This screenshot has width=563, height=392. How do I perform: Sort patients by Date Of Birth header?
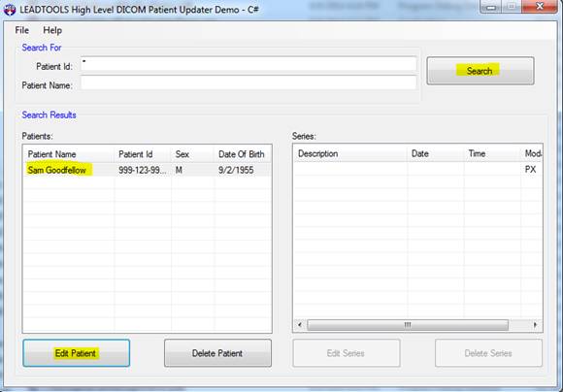coord(243,154)
